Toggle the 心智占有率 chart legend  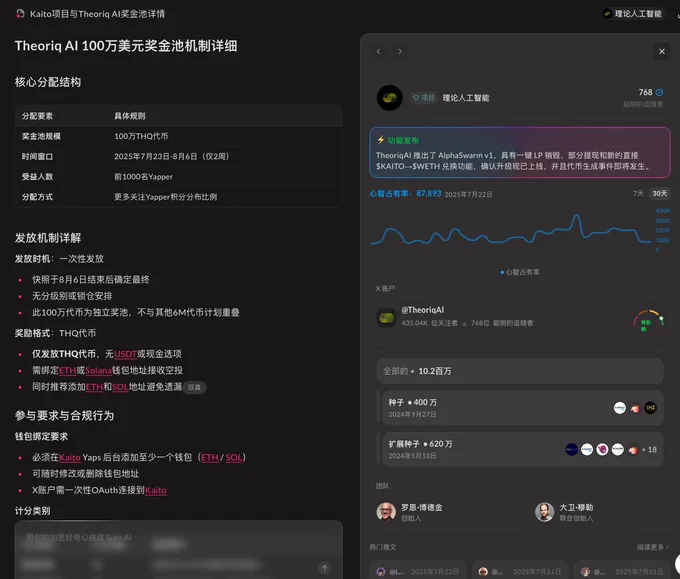(x=520, y=272)
